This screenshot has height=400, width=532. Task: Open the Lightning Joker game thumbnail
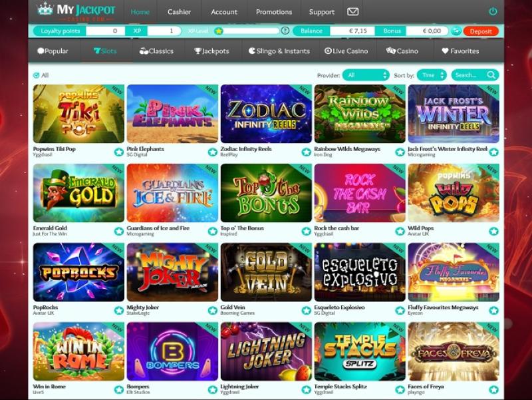(266, 351)
